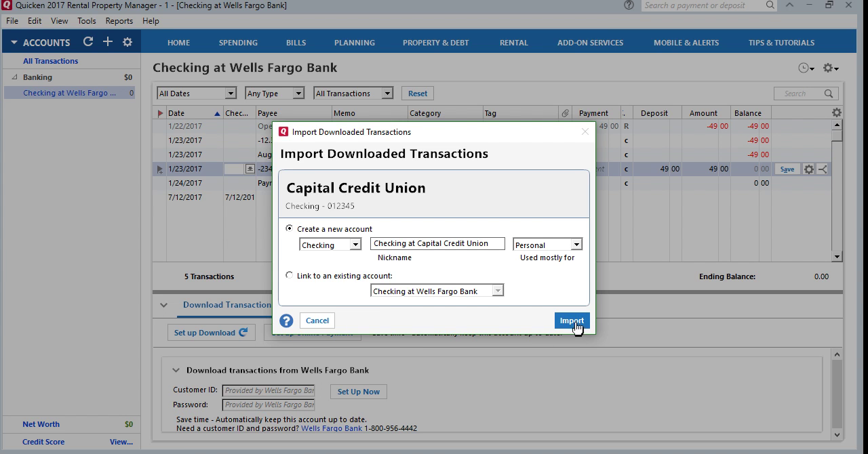
Task: Open the reminders clock icon dropdown
Action: tap(806, 68)
